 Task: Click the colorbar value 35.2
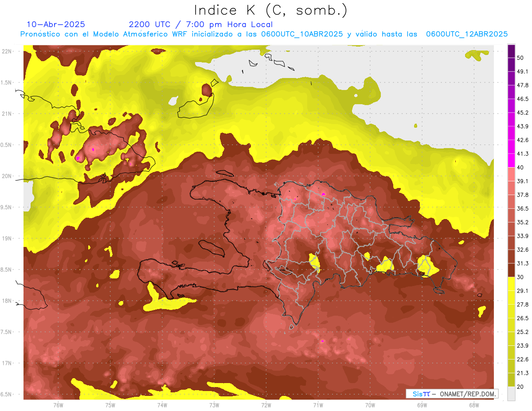coord(523,222)
